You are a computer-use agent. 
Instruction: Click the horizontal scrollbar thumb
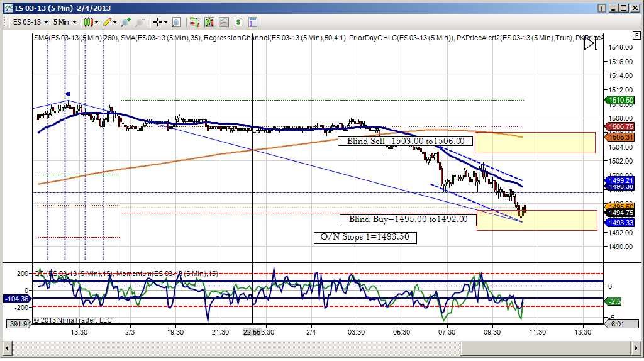click(x=546, y=348)
